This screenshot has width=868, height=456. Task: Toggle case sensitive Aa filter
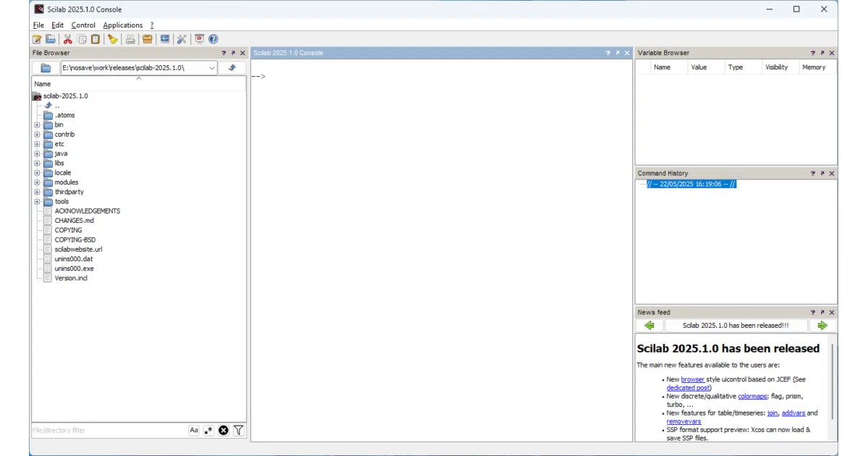(194, 430)
